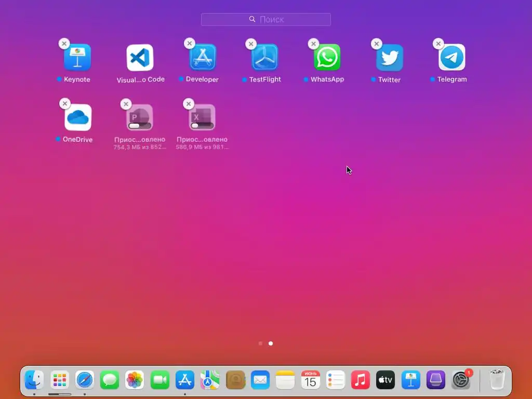Viewport: 532px width, 399px height.
Task: Launch Telegram from Launchpad
Action: coord(451,57)
